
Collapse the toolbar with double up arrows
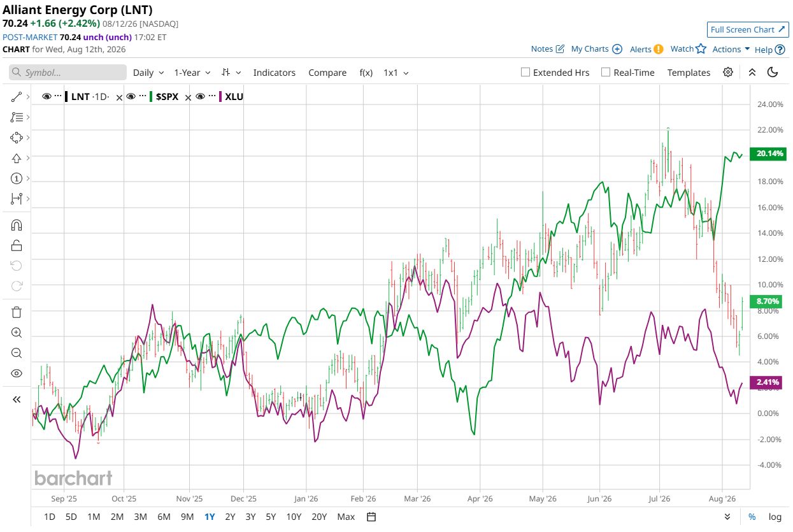pyautogui.click(x=752, y=72)
